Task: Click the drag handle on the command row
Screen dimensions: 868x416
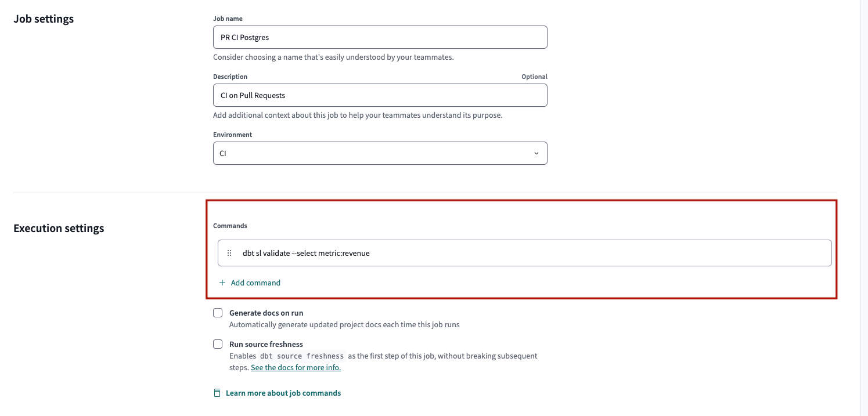Action: pos(229,252)
